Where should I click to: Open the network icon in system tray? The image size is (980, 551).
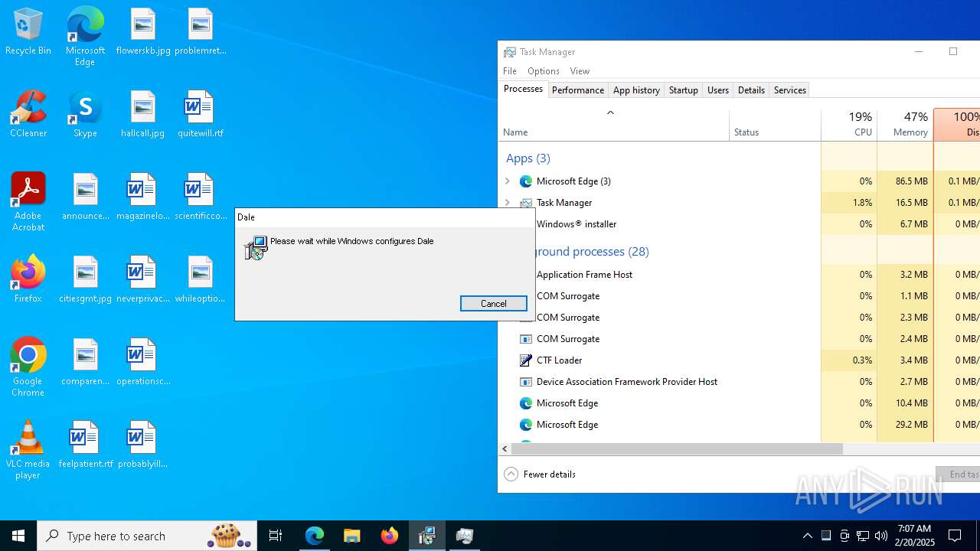pos(863,536)
